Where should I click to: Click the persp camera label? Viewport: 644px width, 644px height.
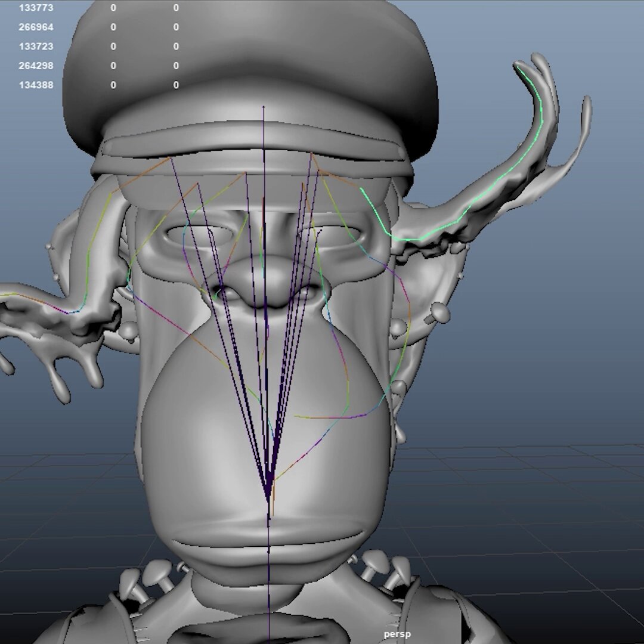(397, 634)
